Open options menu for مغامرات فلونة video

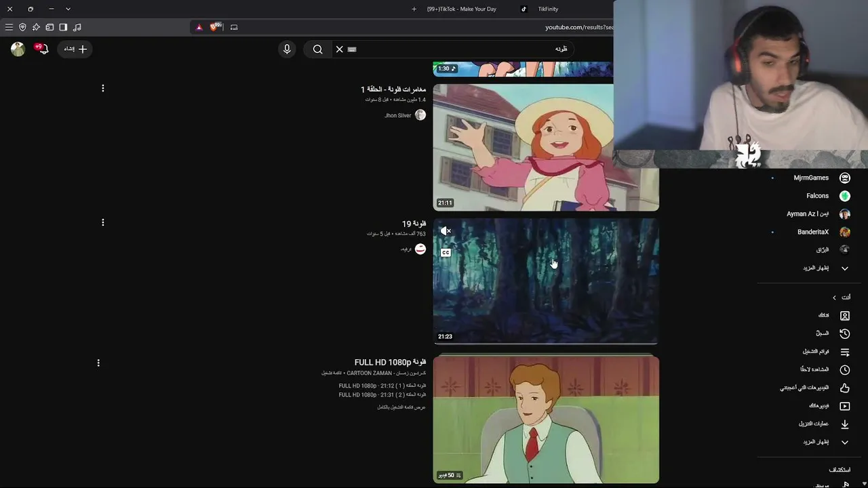[103, 88]
